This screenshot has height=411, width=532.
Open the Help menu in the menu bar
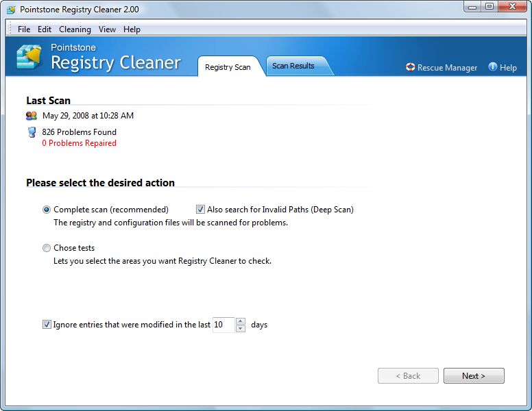132,29
